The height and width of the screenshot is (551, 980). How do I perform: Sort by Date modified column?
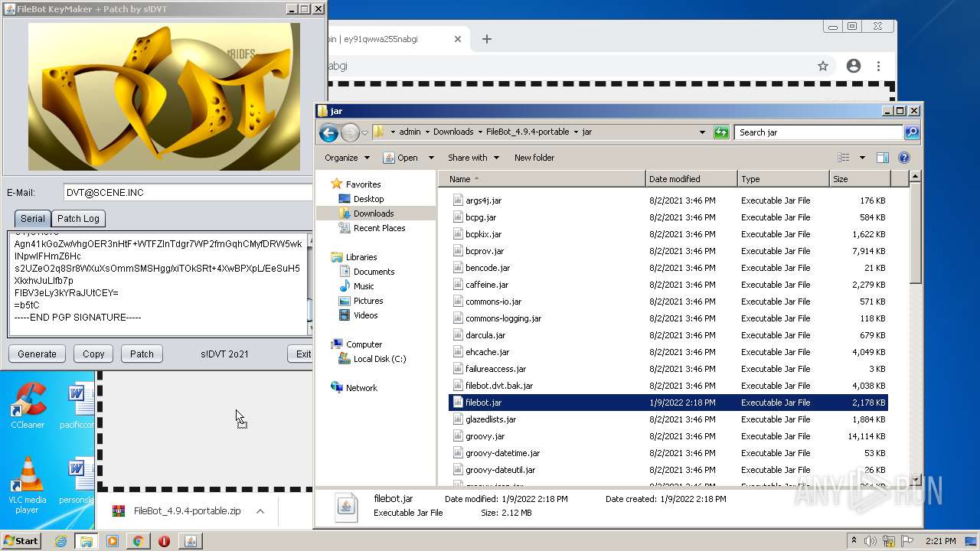[x=691, y=179]
